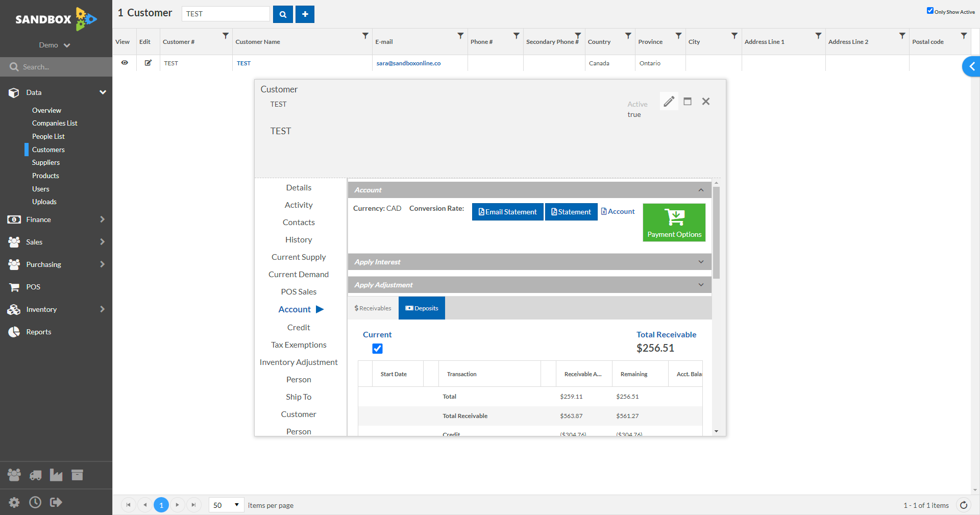
Task: Open sara@sandboxonline.co email link
Action: click(x=408, y=63)
